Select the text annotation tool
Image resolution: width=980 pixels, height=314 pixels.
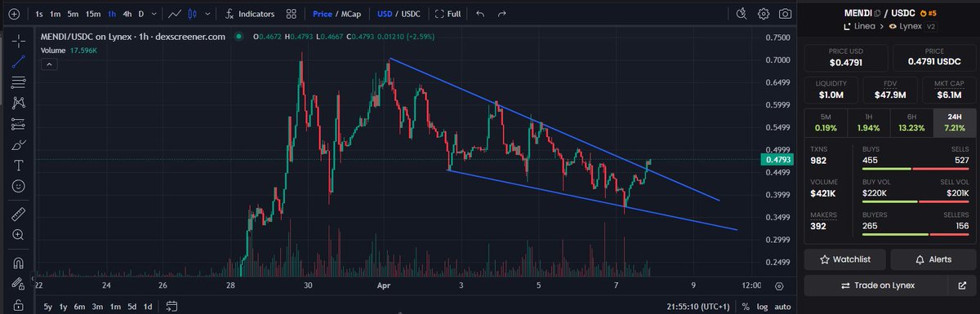[18, 166]
